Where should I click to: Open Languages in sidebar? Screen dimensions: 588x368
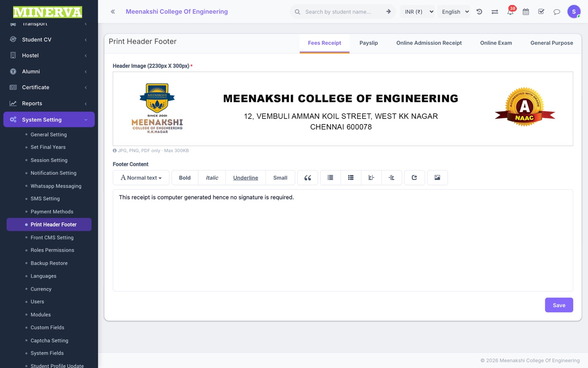click(x=43, y=276)
